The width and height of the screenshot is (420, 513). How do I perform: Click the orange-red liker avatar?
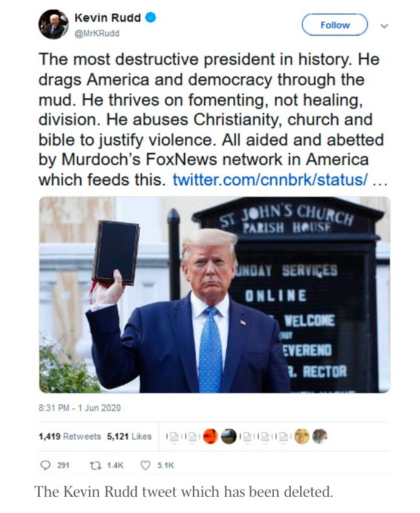coord(210,436)
